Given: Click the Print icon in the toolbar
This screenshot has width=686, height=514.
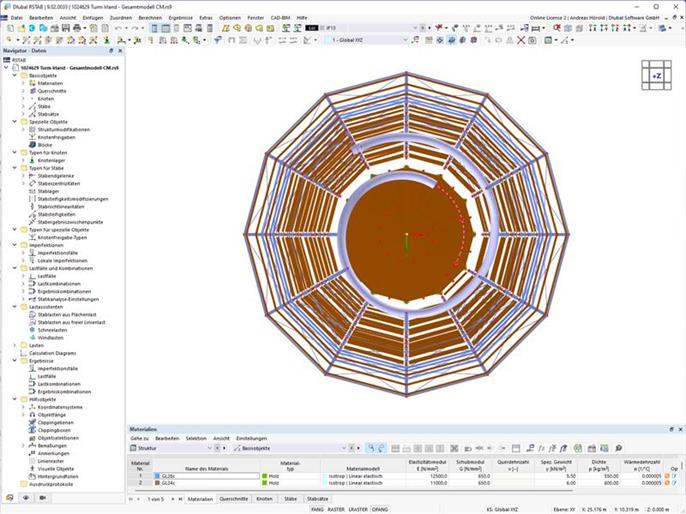Looking at the screenshot, I should tap(77, 28).
